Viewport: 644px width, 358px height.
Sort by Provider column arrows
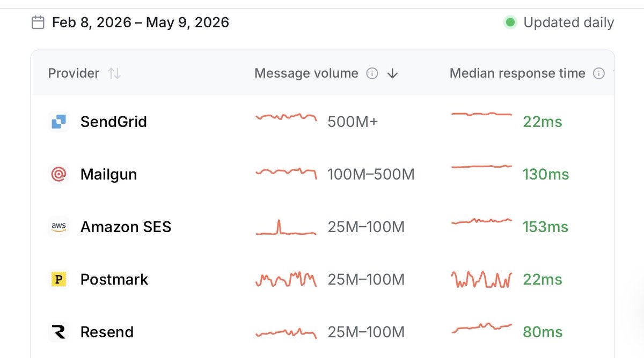[x=114, y=73]
